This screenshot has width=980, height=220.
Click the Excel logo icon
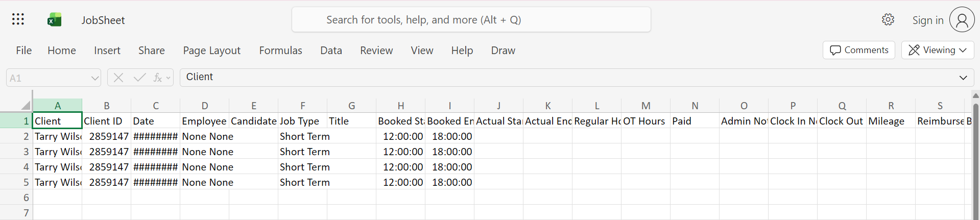tap(54, 20)
